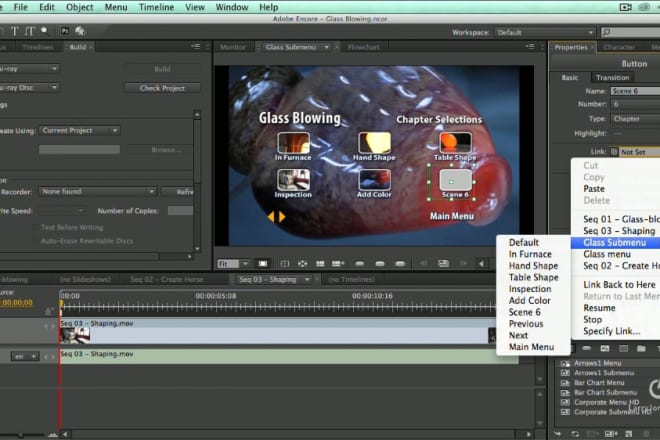Viewport: 660px width, 440px height.
Task: Switch to the Timelines tab
Action: tap(37, 47)
